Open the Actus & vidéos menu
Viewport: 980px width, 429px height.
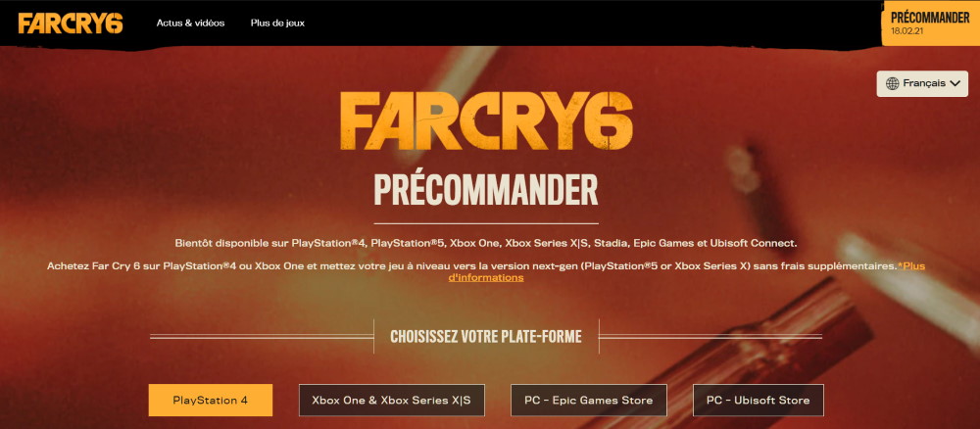point(191,24)
